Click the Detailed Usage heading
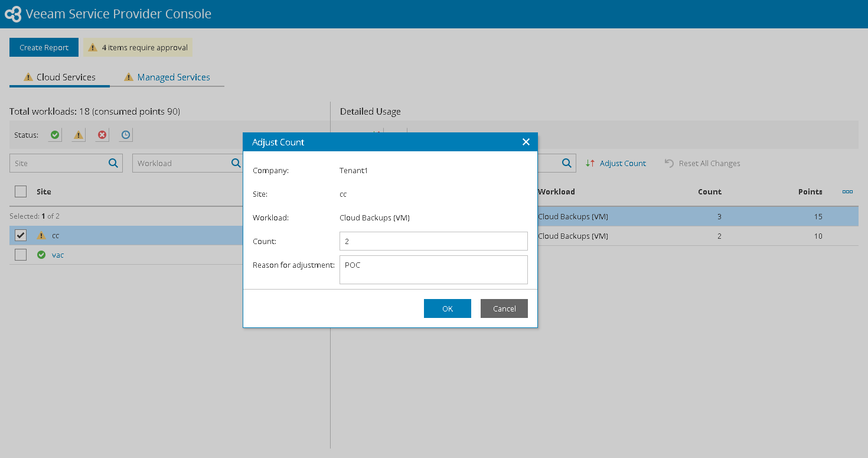 370,111
